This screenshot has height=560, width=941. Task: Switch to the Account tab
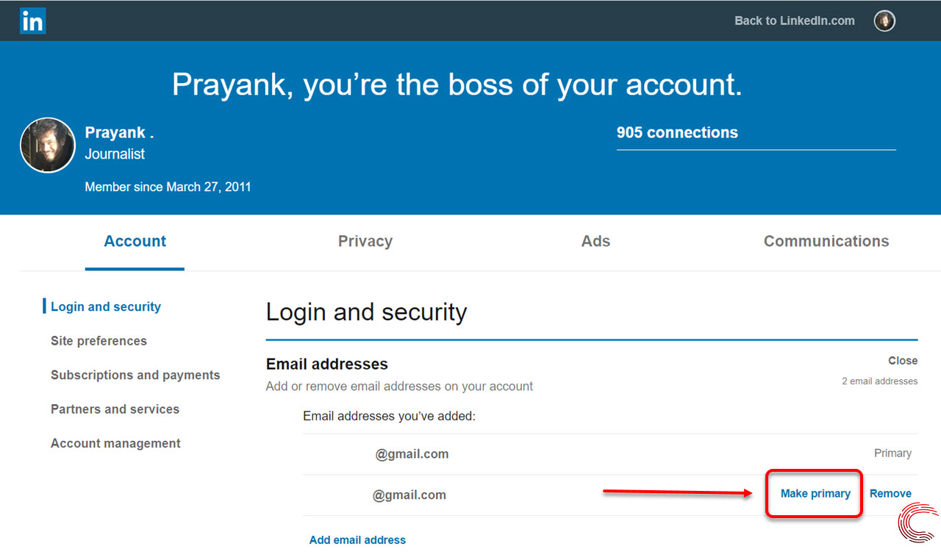tap(135, 241)
